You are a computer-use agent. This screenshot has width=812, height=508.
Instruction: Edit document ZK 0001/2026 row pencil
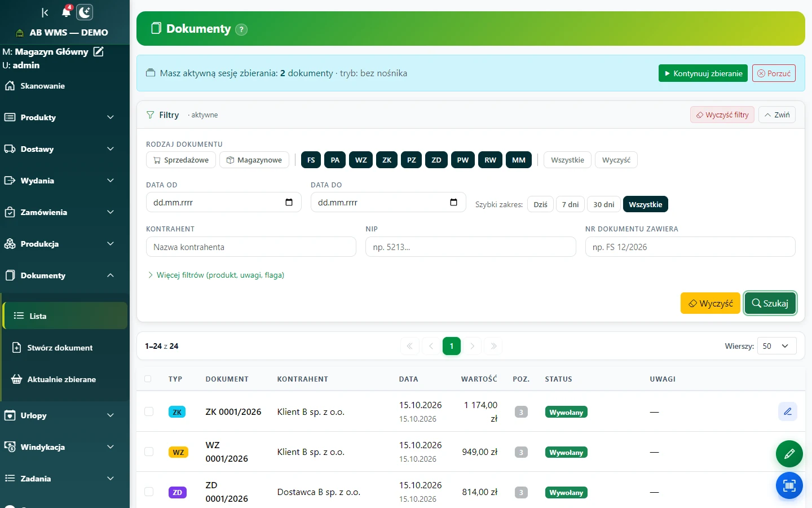[788, 411]
